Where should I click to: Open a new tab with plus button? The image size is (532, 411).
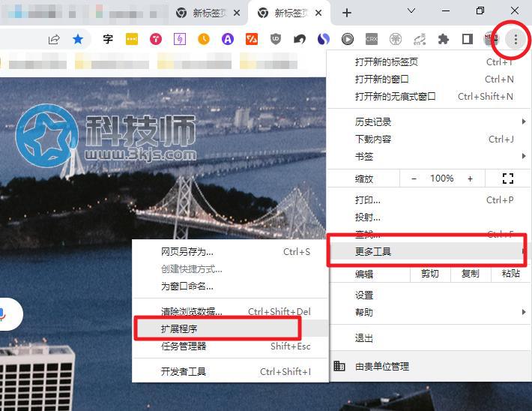pyautogui.click(x=347, y=13)
